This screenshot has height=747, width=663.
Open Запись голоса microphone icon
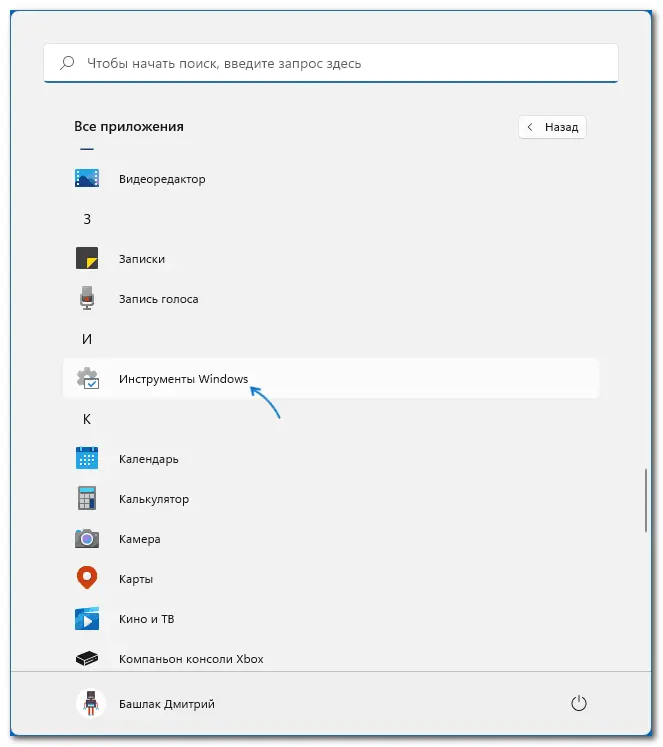[87, 299]
